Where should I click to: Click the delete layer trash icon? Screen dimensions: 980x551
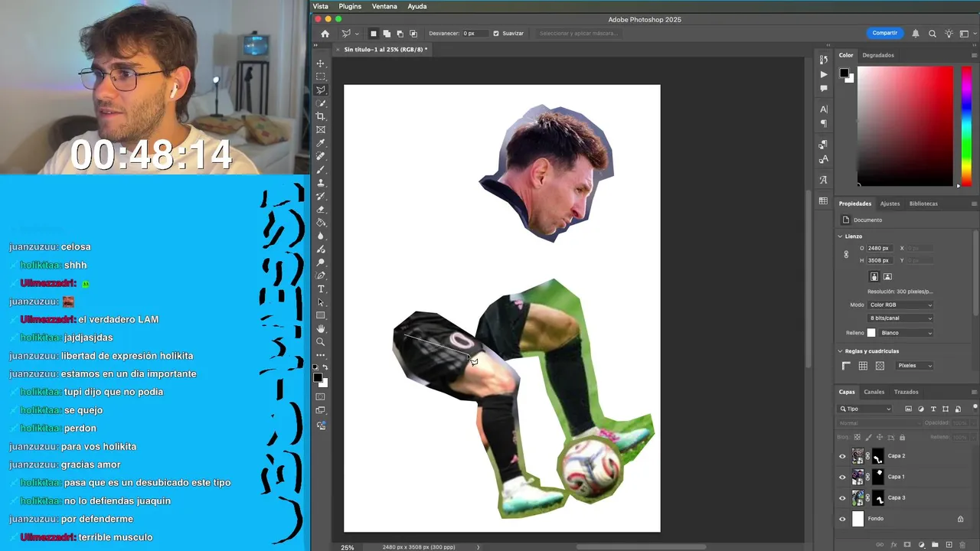pyautogui.click(x=962, y=545)
